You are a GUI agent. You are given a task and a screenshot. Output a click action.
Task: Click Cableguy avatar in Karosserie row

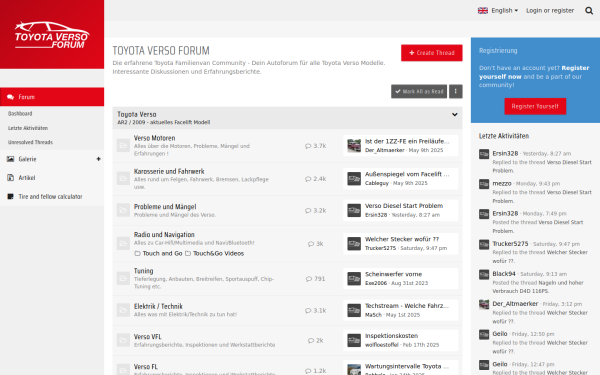(x=354, y=179)
